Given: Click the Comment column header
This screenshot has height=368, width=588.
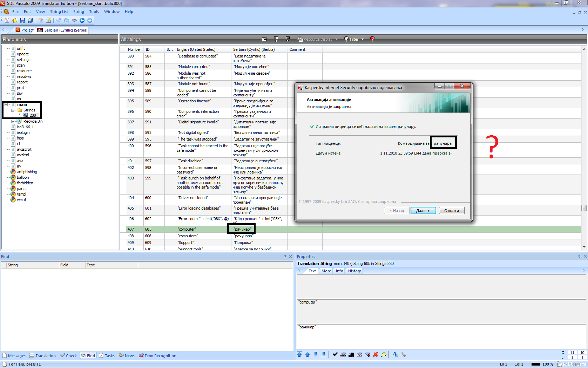Looking at the screenshot, I should point(305,49).
